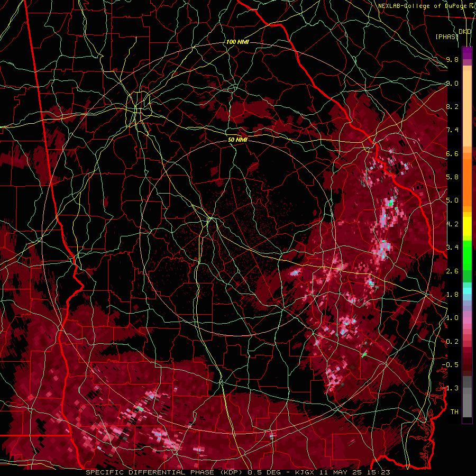
Task: Click the 11 MAY 25 15:23 timestamp
Action: coord(354,472)
